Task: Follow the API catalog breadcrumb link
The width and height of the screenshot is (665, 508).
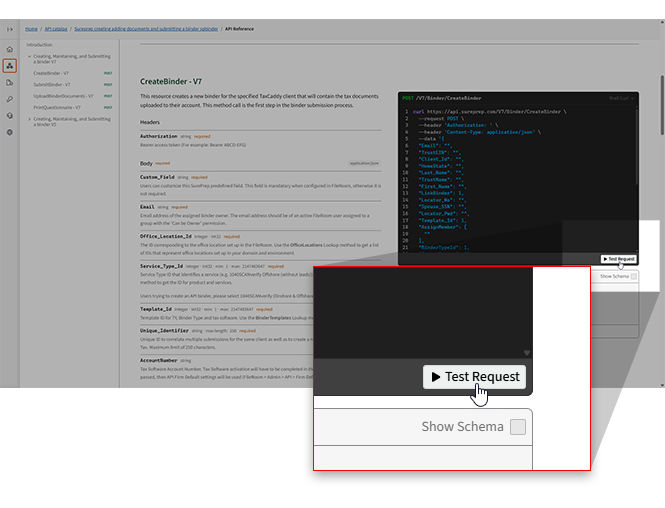Action: tap(56, 29)
